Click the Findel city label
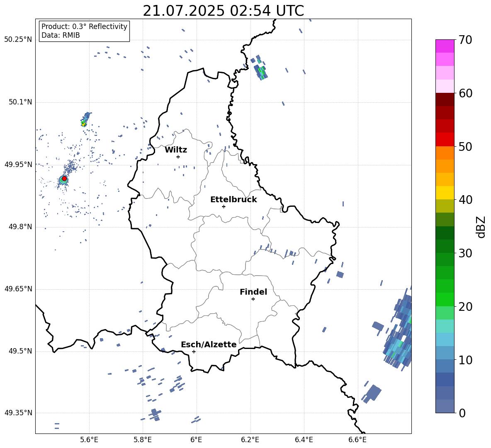Image resolution: width=491 pixels, height=448 pixels. [253, 292]
